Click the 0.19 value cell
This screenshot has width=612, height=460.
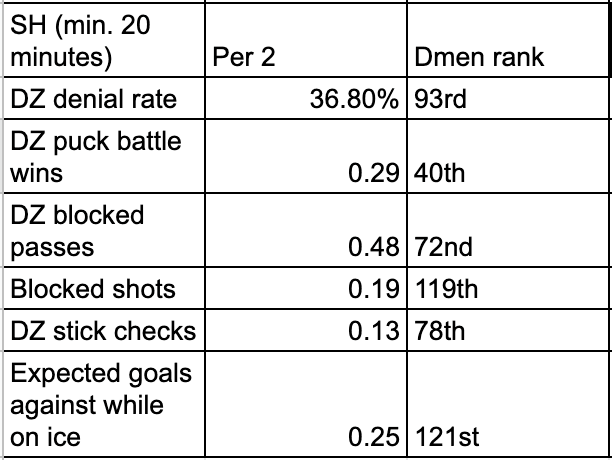click(x=306, y=289)
